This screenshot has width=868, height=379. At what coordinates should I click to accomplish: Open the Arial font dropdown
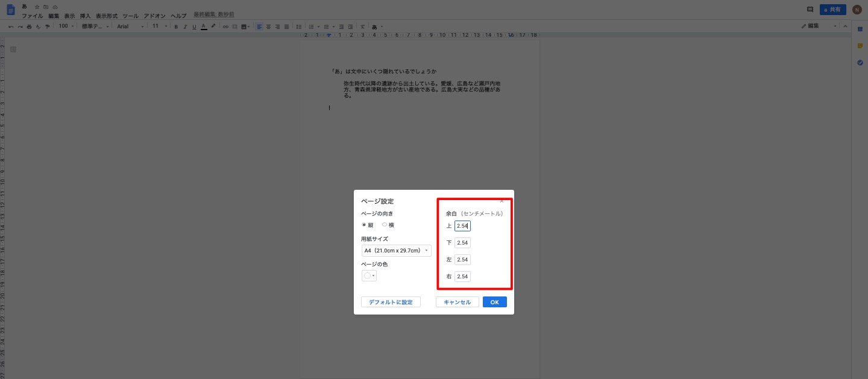coord(131,27)
